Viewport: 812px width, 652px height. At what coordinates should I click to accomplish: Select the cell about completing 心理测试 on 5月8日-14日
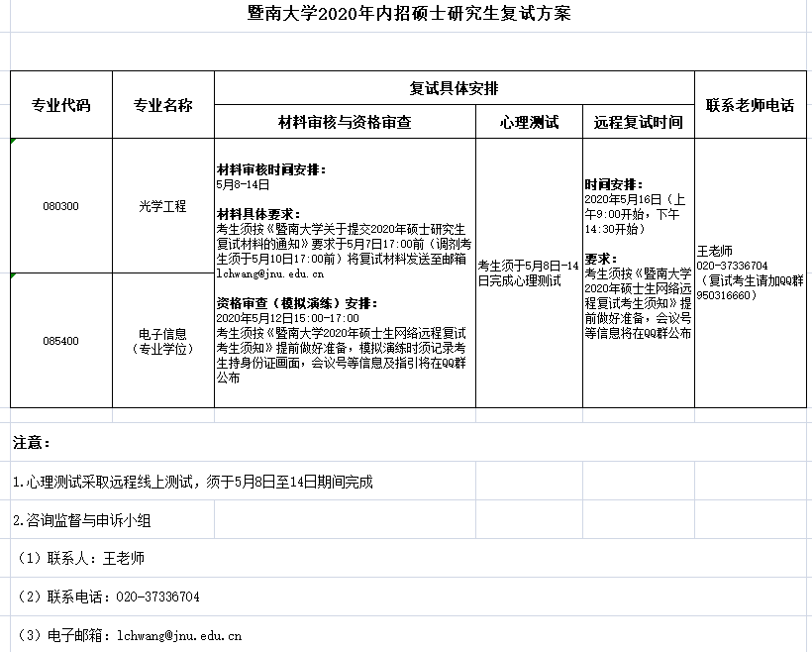[529, 272]
